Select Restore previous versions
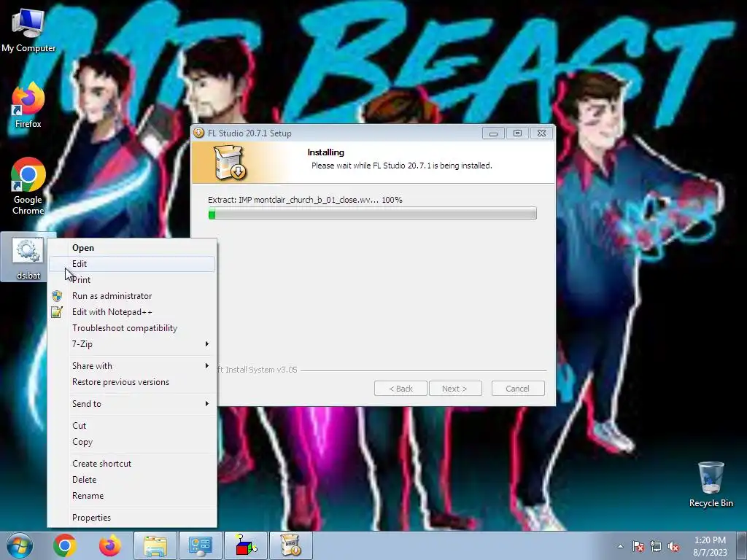Screen dimensions: 747x560 tap(132, 382)
